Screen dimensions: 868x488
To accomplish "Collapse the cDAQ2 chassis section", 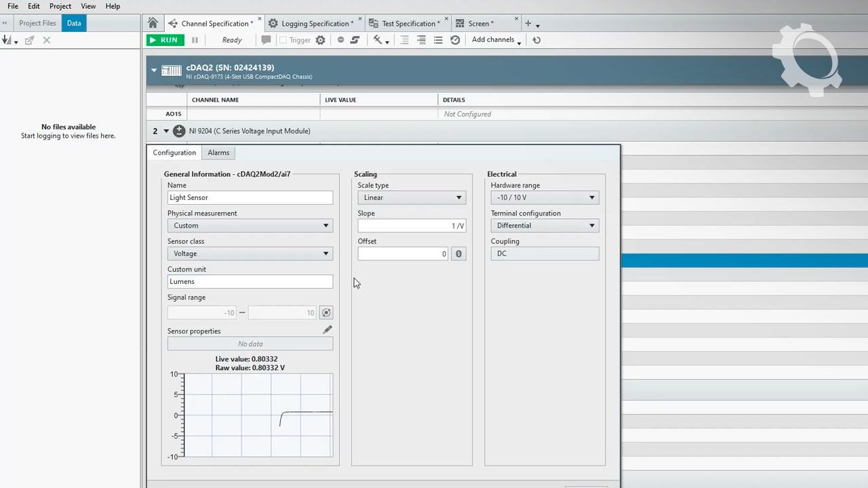I will pyautogui.click(x=154, y=70).
